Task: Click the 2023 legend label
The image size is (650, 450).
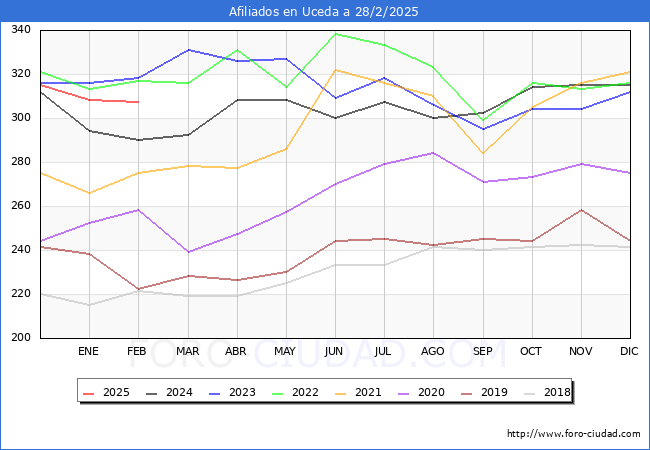Action: (242, 392)
